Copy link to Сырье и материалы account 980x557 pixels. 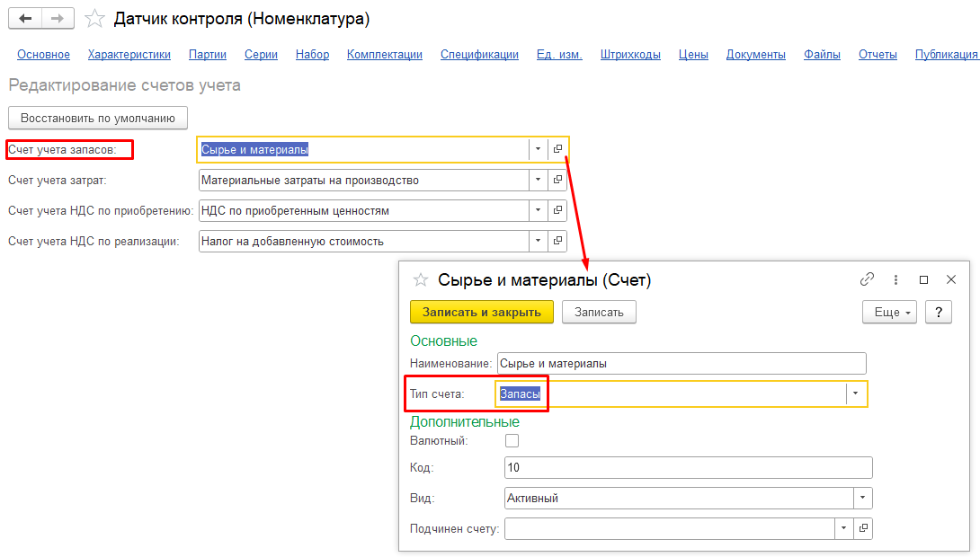point(867,279)
